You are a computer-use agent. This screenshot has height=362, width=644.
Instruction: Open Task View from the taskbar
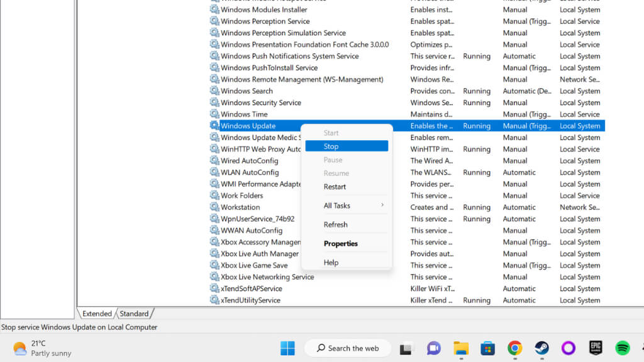406,348
